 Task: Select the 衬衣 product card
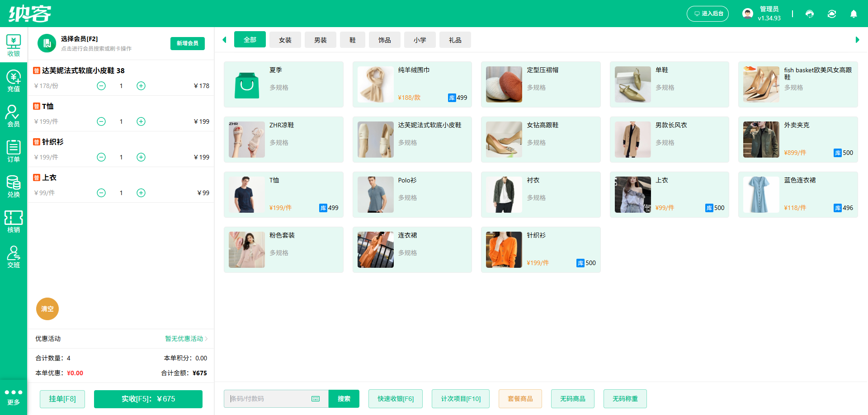[541, 195]
